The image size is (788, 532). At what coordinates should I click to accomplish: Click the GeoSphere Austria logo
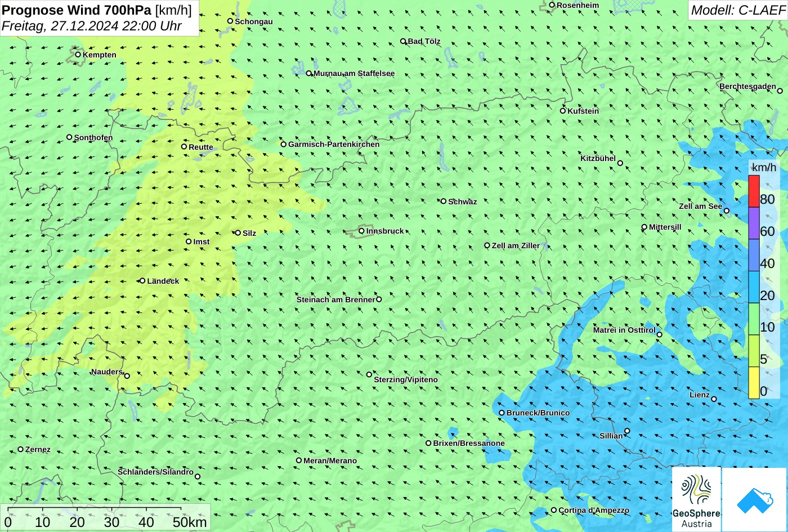(x=696, y=499)
